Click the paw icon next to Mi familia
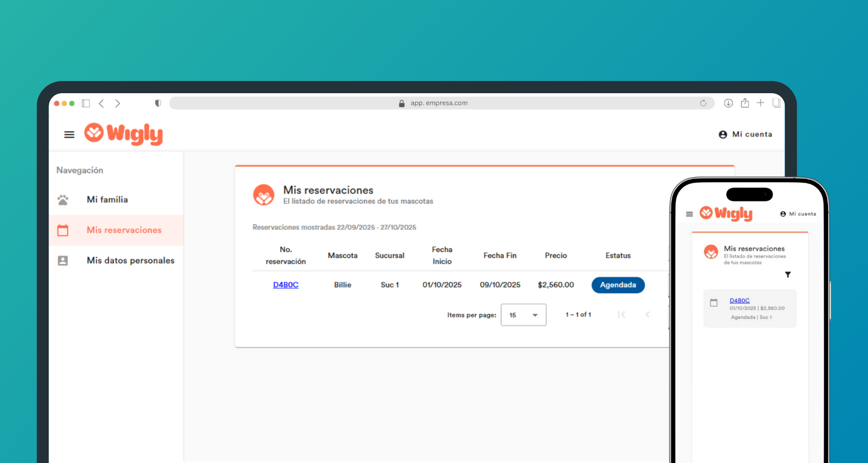This screenshot has height=463, width=868. [63, 200]
